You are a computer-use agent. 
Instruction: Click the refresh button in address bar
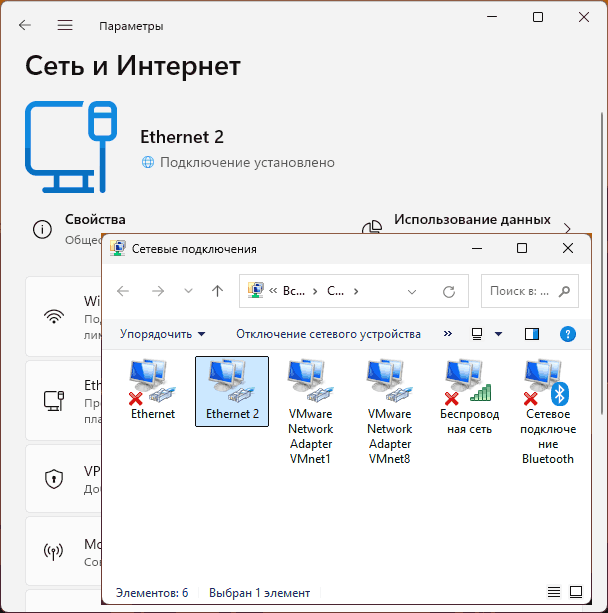pyautogui.click(x=449, y=292)
